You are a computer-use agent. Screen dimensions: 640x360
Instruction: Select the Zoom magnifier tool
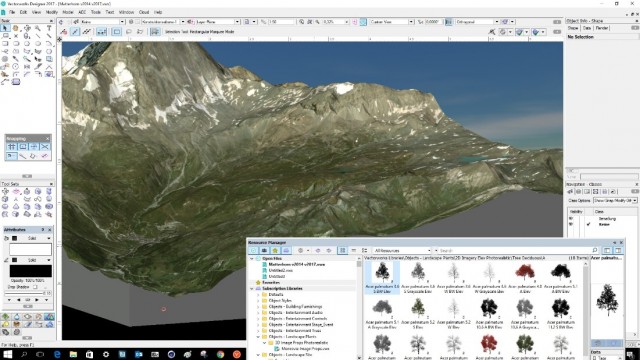click(38, 28)
